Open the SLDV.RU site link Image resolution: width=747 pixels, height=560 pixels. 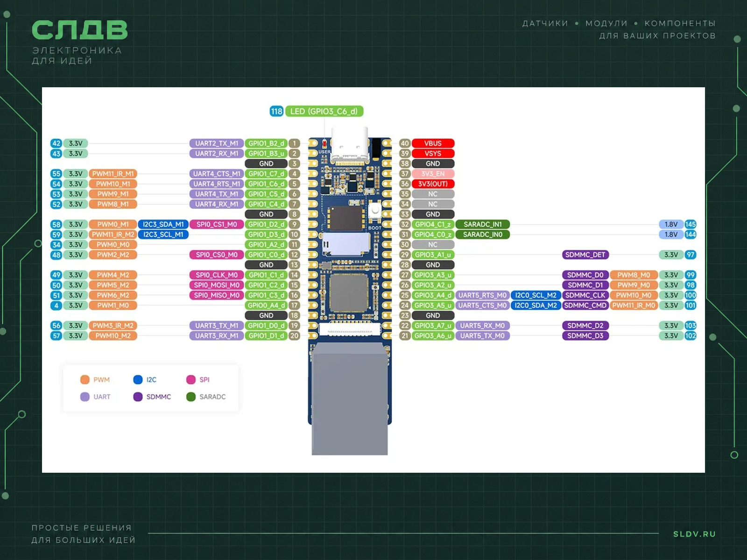click(694, 534)
